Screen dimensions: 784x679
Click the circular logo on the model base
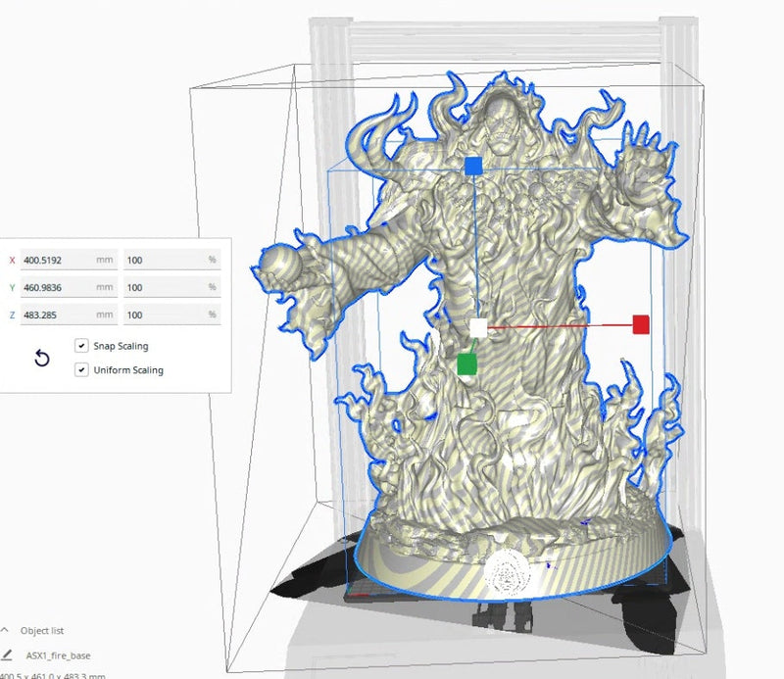510,568
